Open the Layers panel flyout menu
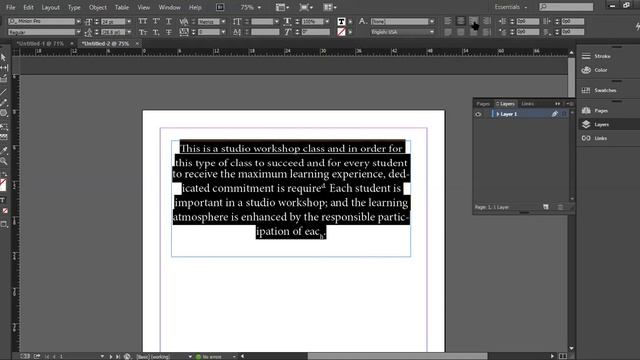 click(x=570, y=104)
